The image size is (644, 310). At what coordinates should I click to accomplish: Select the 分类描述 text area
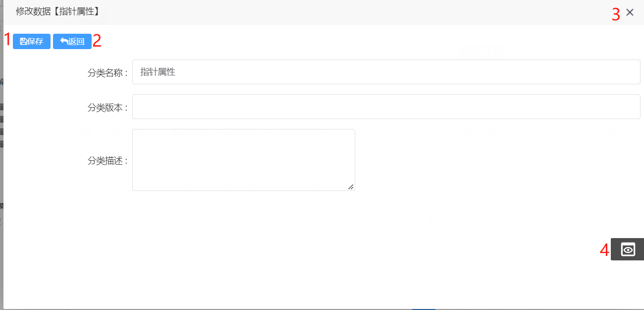click(x=243, y=160)
